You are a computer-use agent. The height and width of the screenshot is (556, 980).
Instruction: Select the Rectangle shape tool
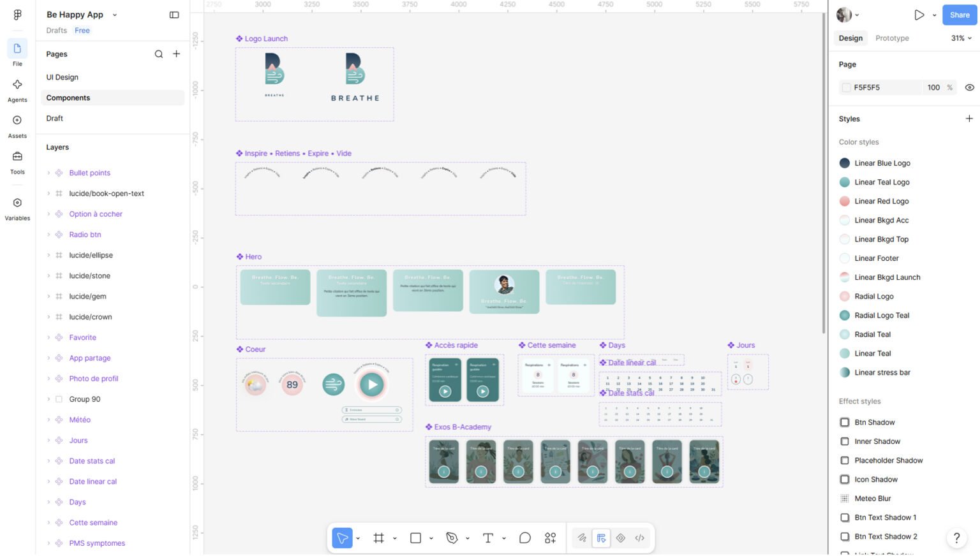[415, 538]
